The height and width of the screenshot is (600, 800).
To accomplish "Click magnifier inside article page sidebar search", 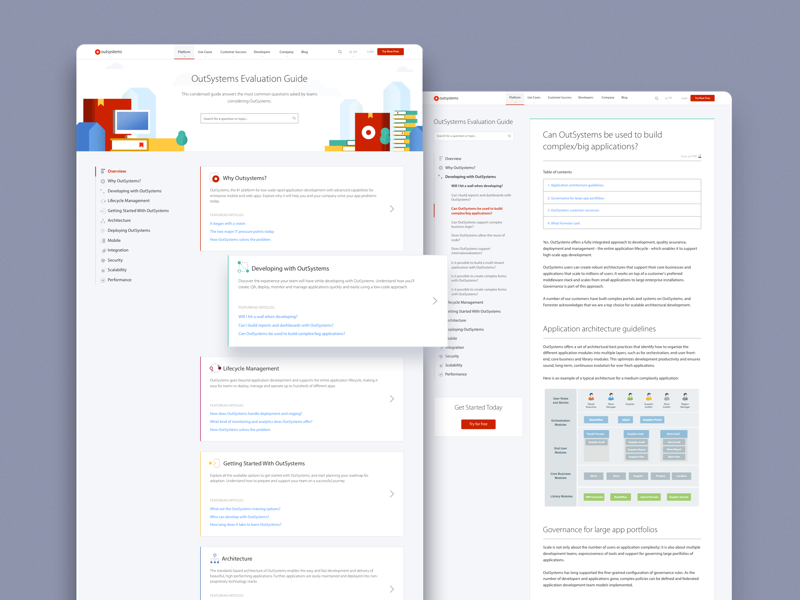I will tap(509, 136).
